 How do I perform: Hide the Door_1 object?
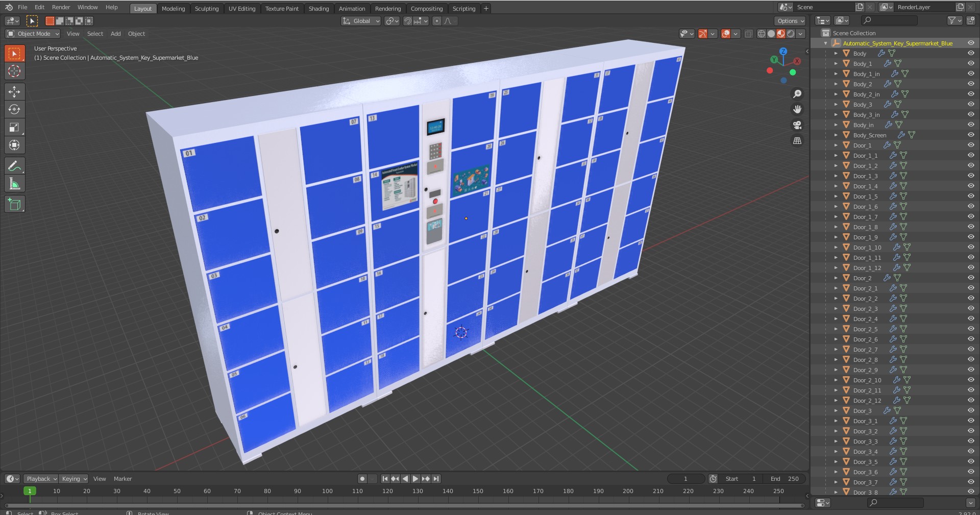click(971, 145)
